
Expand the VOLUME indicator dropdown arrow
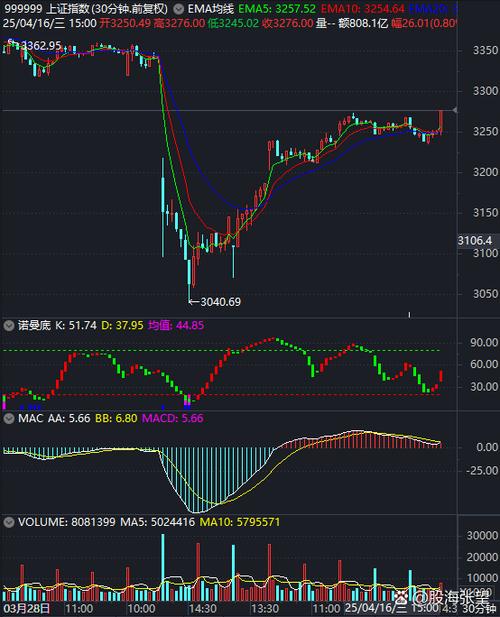[x=9, y=522]
